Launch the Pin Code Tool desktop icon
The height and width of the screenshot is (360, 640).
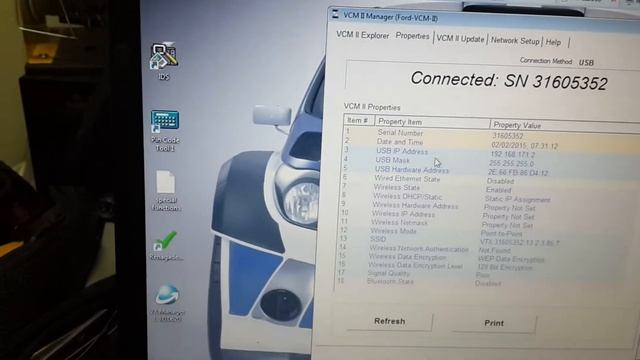coord(164,131)
